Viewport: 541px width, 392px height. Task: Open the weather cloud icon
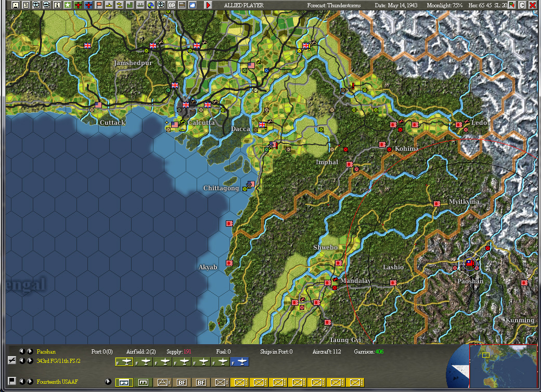[x=192, y=5]
